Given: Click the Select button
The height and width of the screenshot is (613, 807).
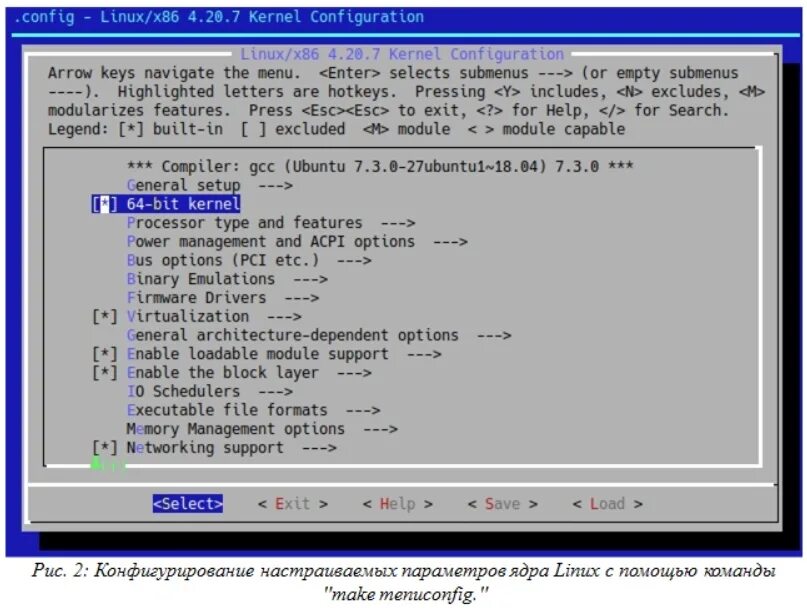Looking at the screenshot, I should pyautogui.click(x=188, y=503).
